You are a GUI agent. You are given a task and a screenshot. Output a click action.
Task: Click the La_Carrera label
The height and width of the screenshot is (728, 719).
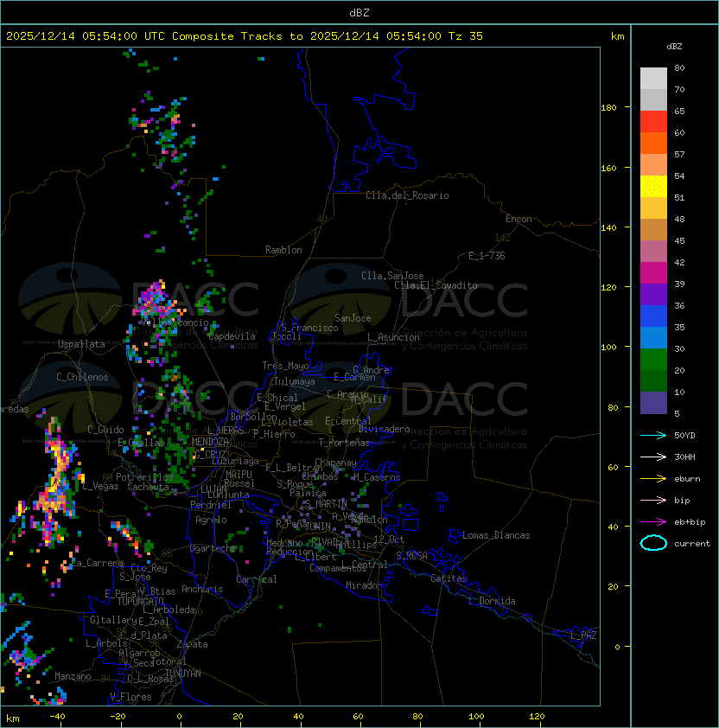click(98, 563)
